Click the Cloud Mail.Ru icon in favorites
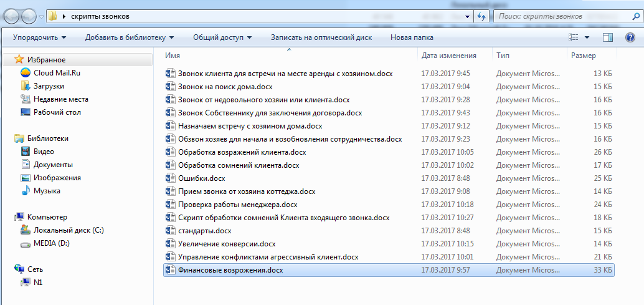The height and width of the screenshot is (305, 644). tap(25, 73)
